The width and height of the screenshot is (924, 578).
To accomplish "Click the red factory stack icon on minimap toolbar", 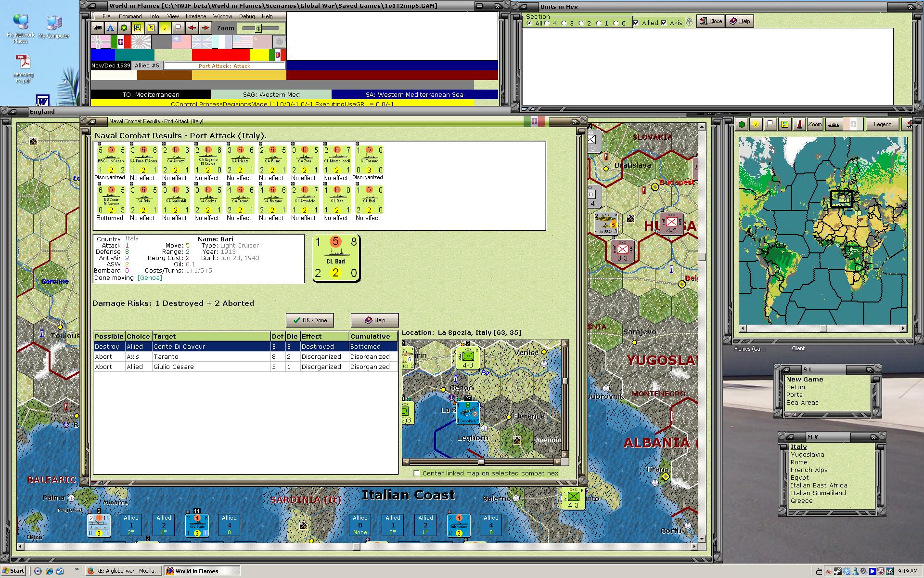I will coord(799,124).
